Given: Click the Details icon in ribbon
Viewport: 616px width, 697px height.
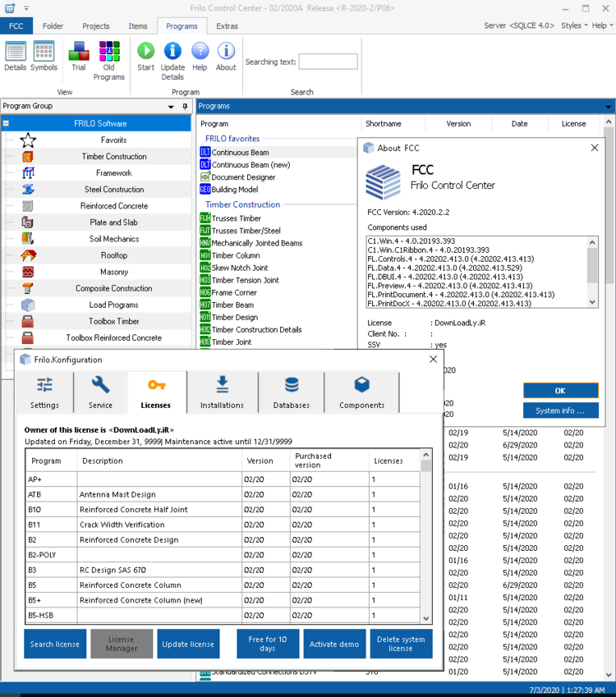Looking at the screenshot, I should tap(16, 55).
